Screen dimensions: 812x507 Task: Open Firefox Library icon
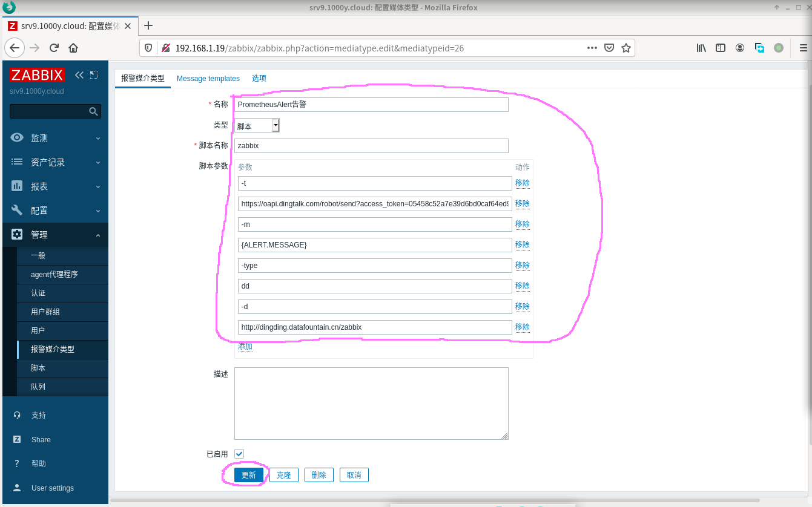click(701, 48)
